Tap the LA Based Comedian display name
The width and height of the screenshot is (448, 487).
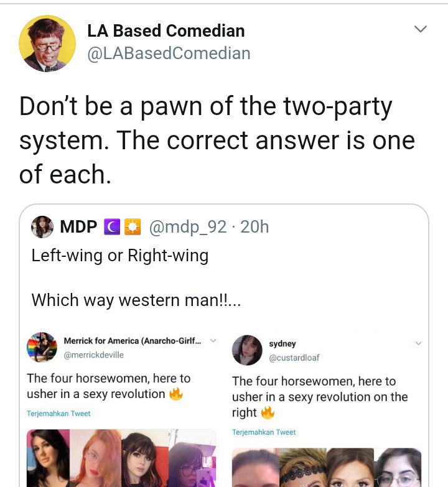click(x=166, y=30)
